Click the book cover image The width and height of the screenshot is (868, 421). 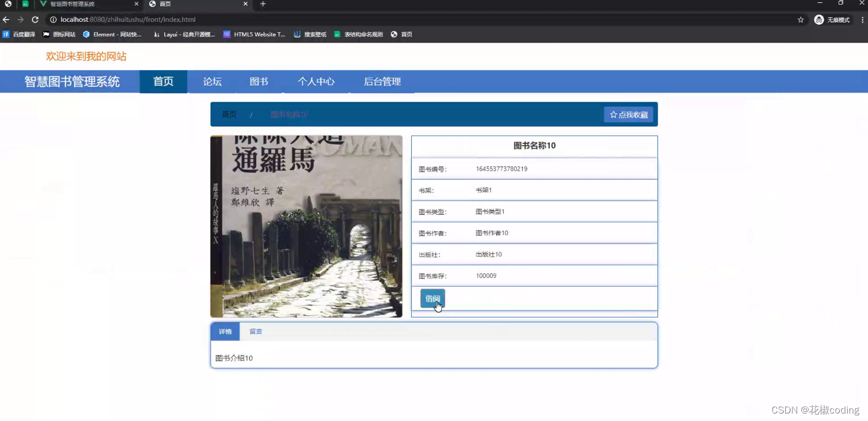point(306,226)
